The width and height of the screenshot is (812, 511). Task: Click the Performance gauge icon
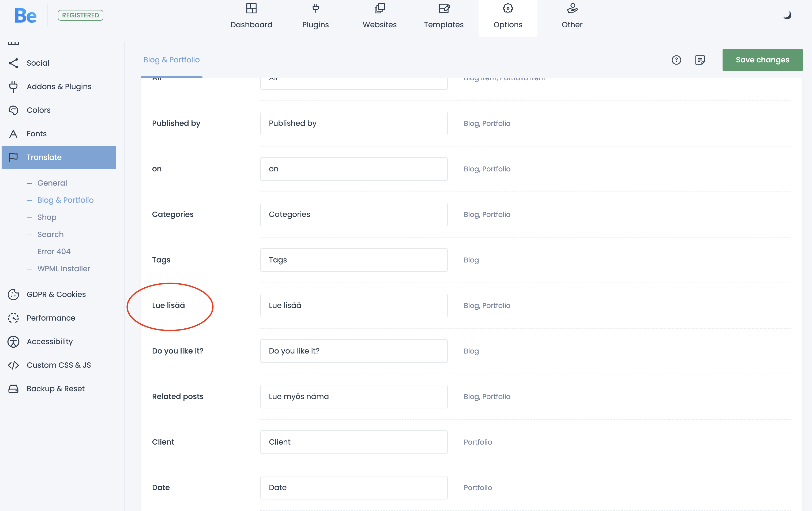(x=13, y=318)
